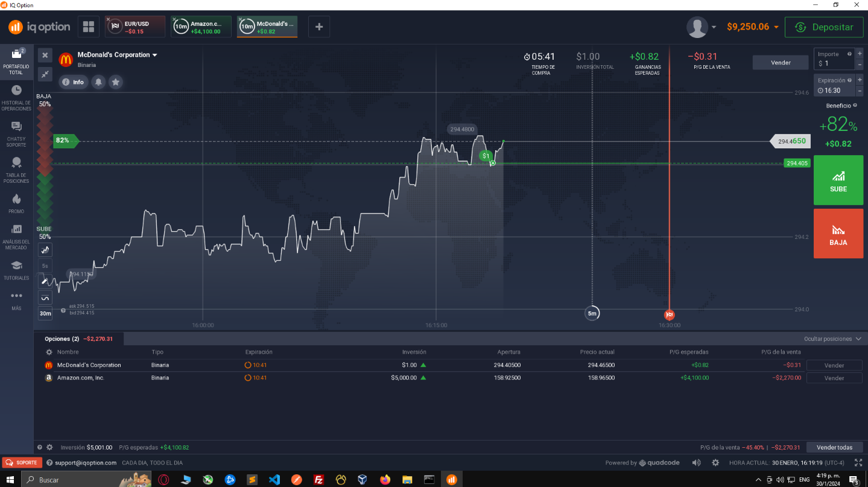This screenshot has width=868, height=487.
Task: Click the green SUBE button
Action: 838,180
